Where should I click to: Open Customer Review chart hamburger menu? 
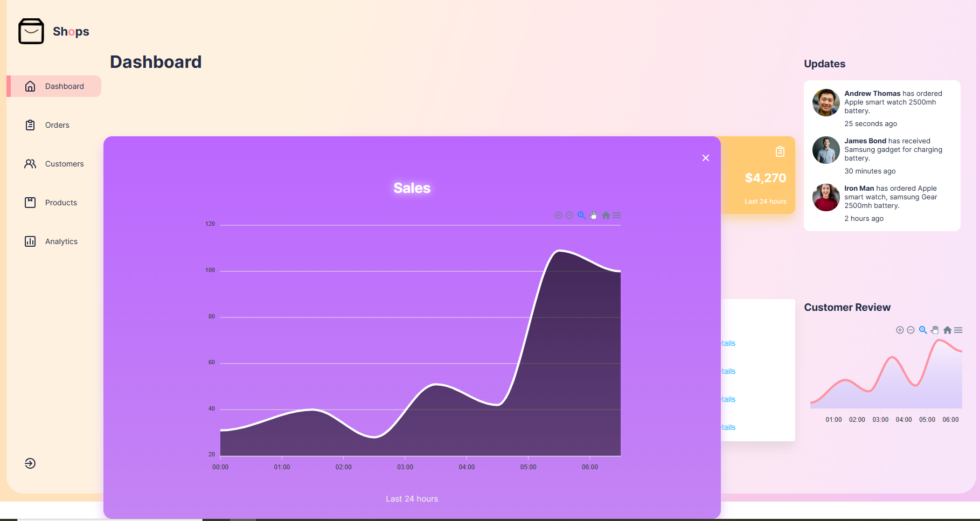pos(958,330)
